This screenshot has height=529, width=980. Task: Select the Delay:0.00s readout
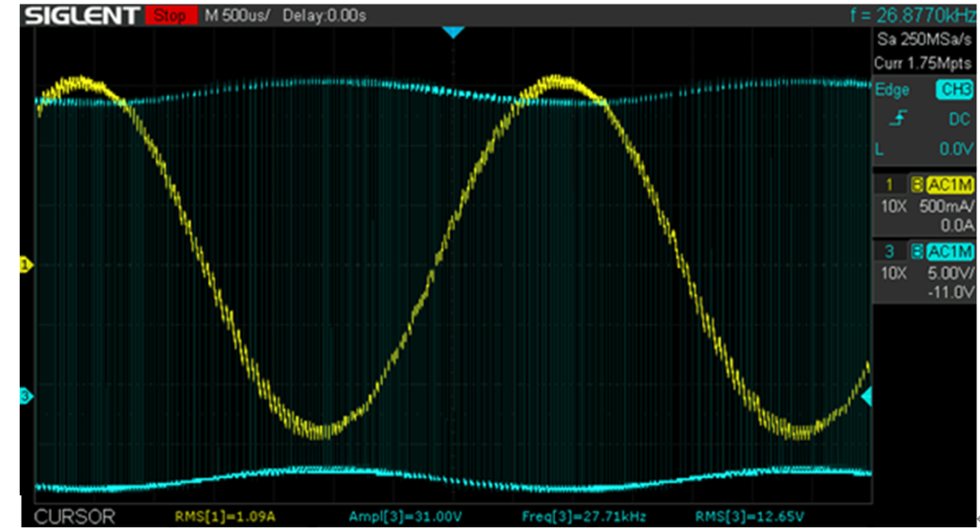(x=324, y=15)
